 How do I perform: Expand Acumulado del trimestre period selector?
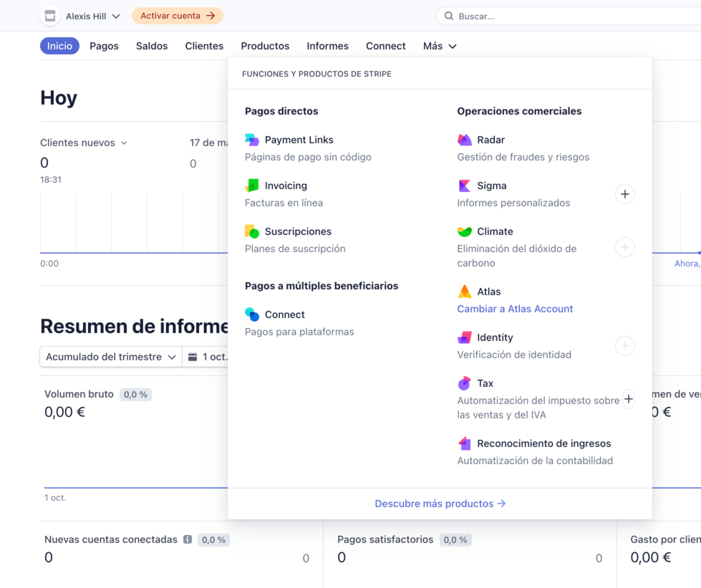tap(110, 357)
